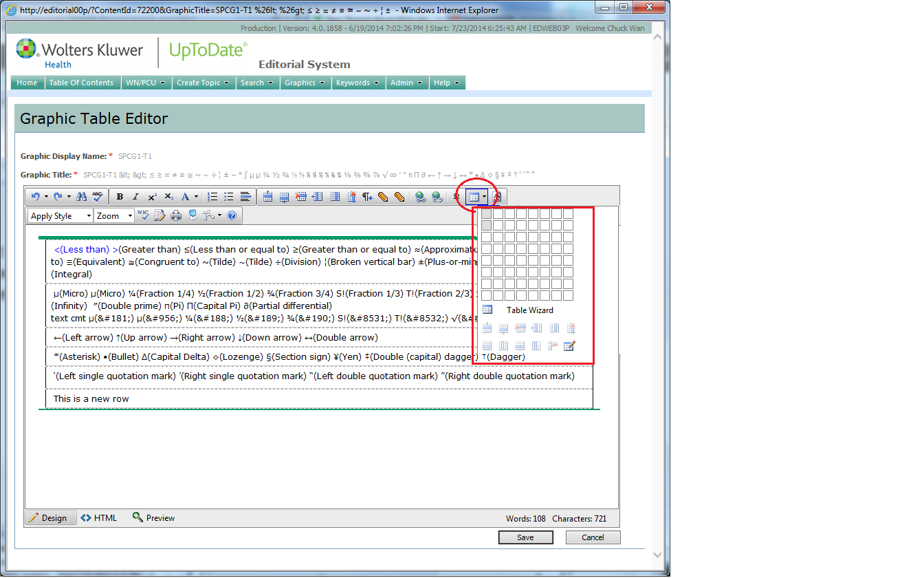
Task: Open the Help menu in navigation bar
Action: tap(447, 83)
